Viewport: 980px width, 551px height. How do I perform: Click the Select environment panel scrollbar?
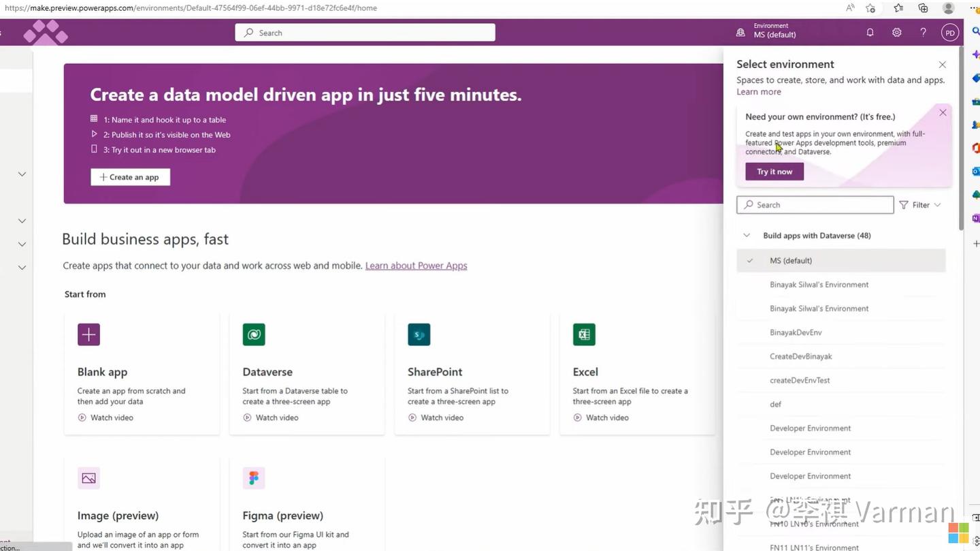click(961, 138)
